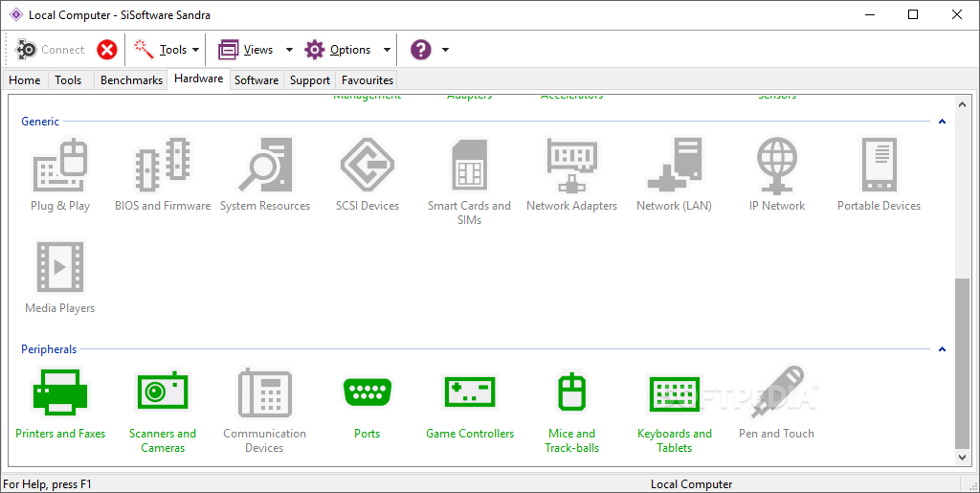Switch to the Favourites tab
980x493 pixels.
click(x=367, y=80)
